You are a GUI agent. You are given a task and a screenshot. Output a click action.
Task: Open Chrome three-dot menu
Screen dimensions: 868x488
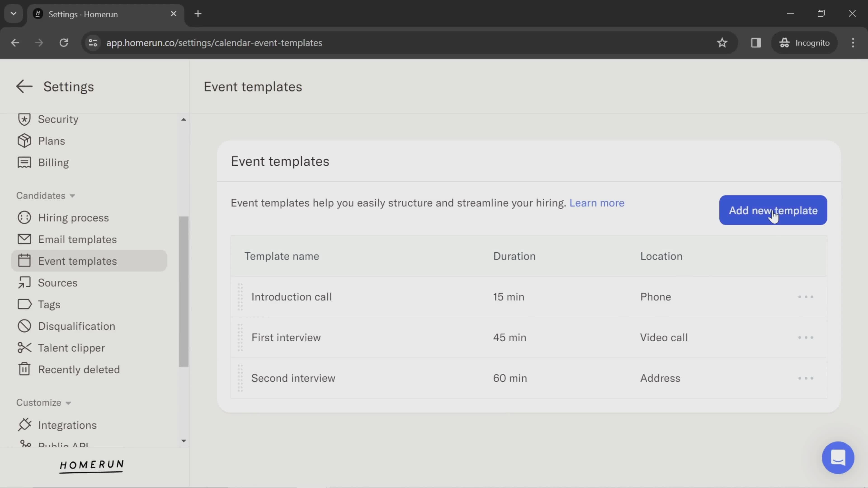[x=853, y=43]
